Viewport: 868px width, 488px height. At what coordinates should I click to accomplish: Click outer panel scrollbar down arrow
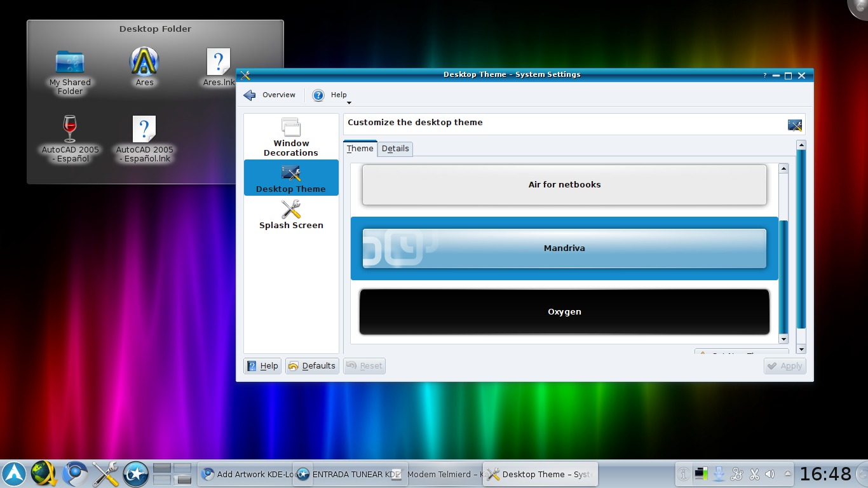(x=801, y=349)
